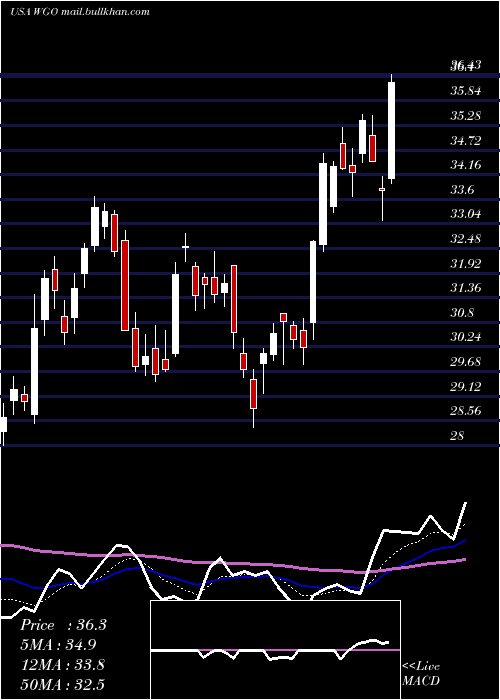Click the 28.56 price axis label

(466, 411)
